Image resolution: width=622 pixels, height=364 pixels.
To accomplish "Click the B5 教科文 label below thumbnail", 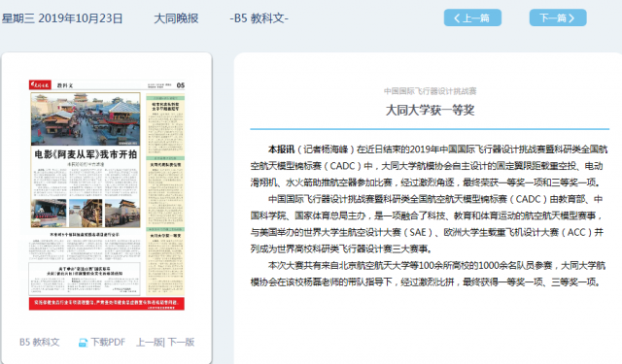I will (x=40, y=342).
